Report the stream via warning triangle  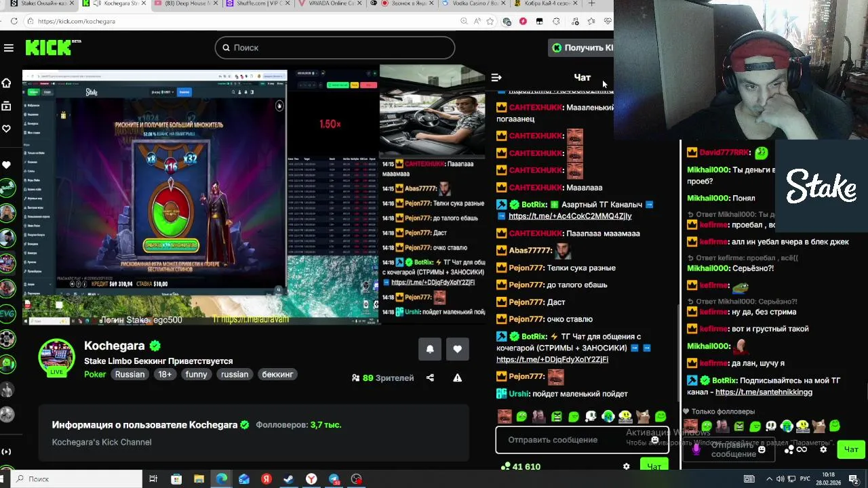[457, 378]
